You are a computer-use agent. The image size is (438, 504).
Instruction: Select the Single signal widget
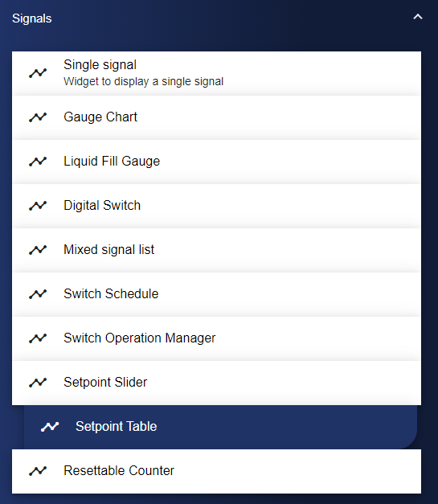pyautogui.click(x=216, y=73)
